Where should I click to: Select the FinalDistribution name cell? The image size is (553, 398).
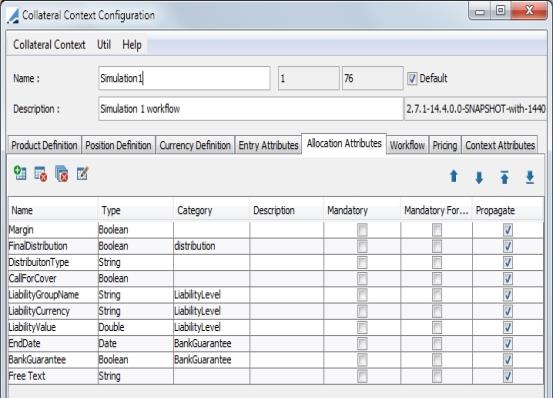pyautogui.click(x=53, y=246)
